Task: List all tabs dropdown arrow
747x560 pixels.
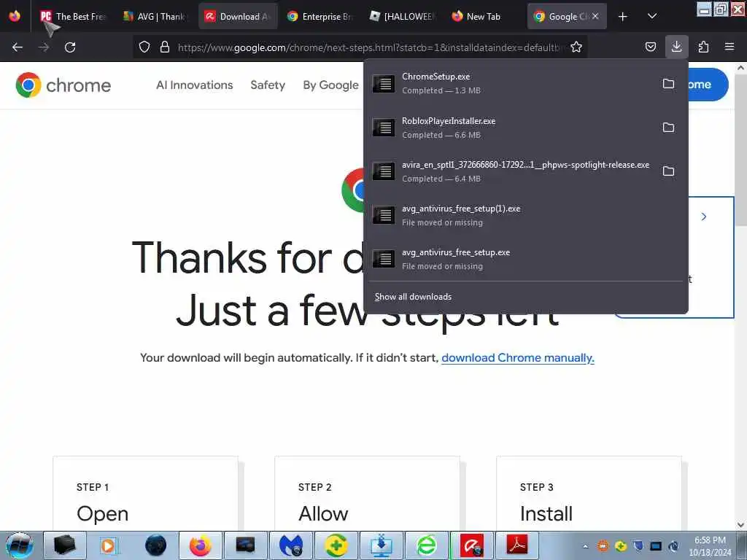Action: (x=652, y=17)
